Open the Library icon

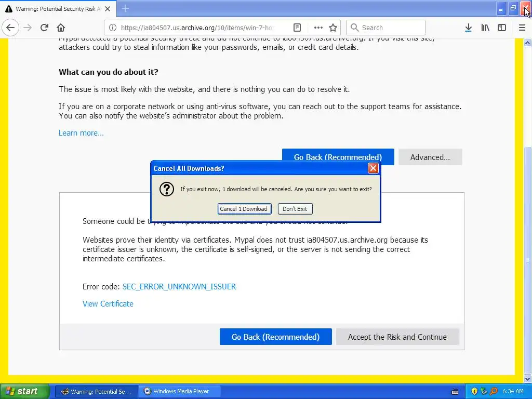tap(485, 28)
